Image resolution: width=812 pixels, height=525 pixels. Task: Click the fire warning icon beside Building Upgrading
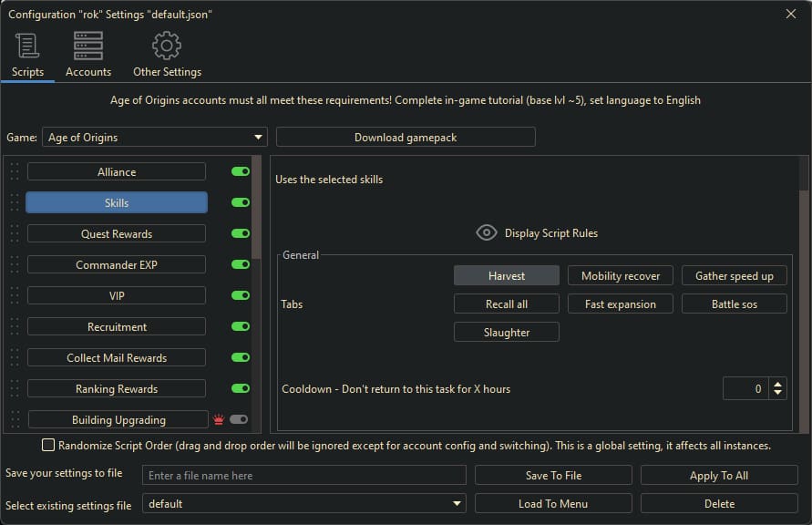221,419
